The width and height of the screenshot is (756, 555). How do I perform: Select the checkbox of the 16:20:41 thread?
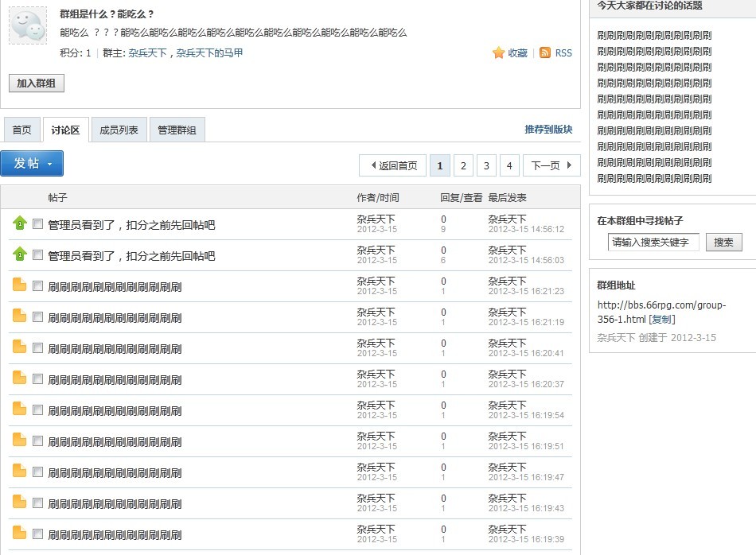click(37, 347)
